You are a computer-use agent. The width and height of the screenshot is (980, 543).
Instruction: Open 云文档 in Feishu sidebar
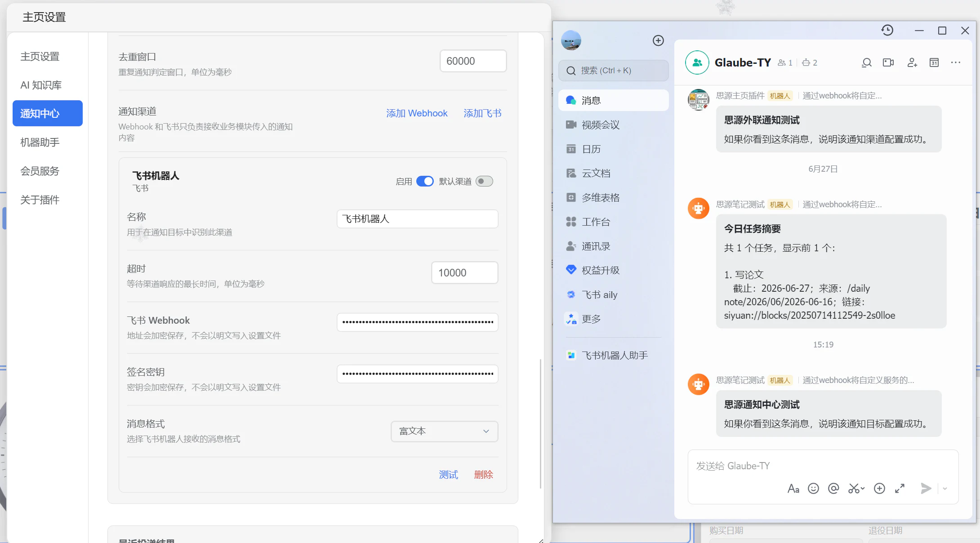coord(613,173)
